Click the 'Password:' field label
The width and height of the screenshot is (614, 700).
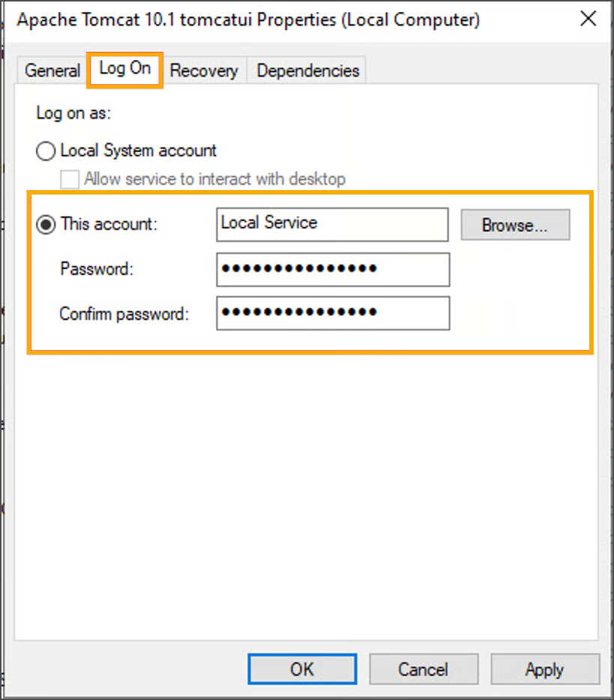pos(97,269)
